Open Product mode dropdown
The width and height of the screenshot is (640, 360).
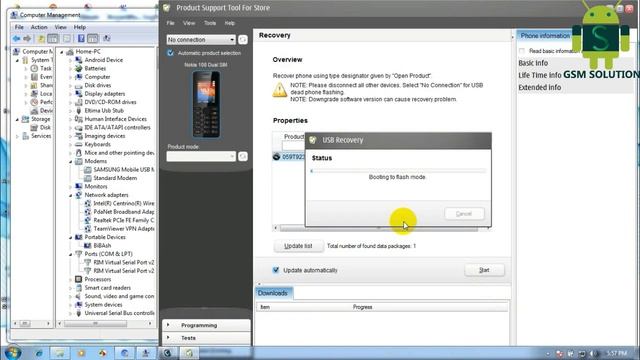pyautogui.click(x=201, y=156)
